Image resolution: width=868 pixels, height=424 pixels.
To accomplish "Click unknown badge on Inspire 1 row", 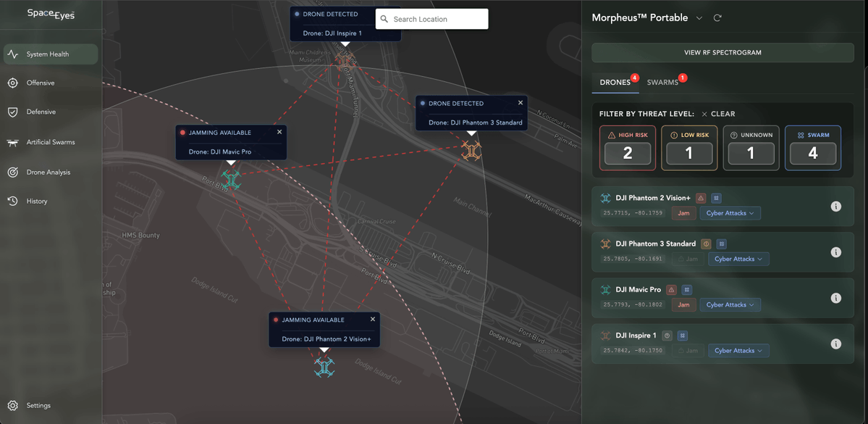I will click(667, 336).
